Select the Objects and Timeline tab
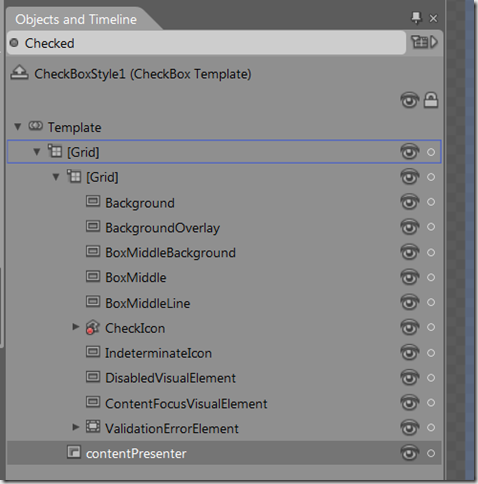Viewport: 478px width, 484px height. point(76,19)
